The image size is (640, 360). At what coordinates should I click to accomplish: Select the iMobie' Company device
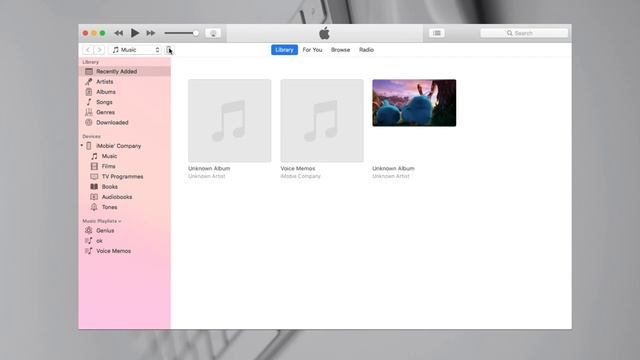(x=118, y=146)
